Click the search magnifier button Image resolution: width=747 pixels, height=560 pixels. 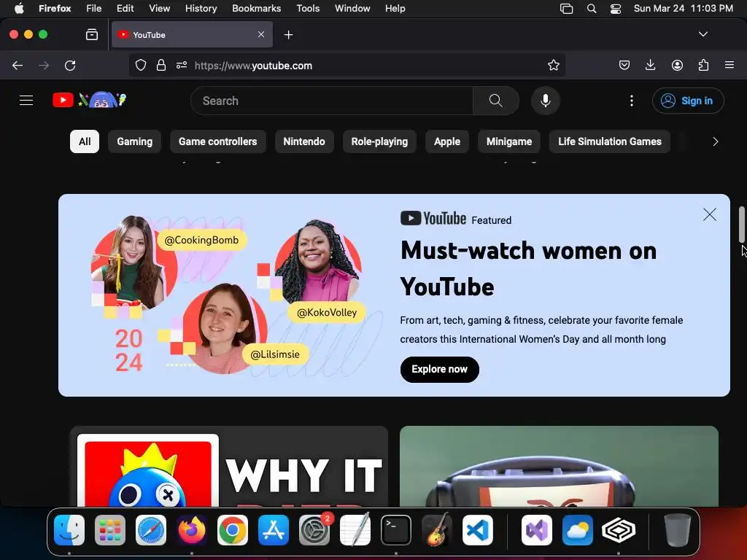click(x=496, y=101)
